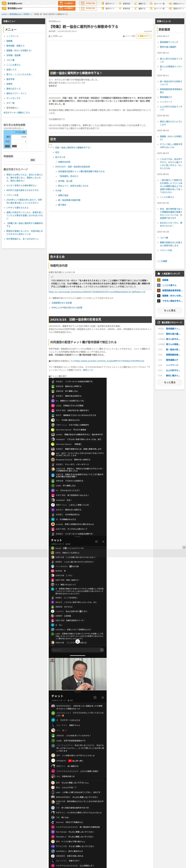Jump to 信教の自由 in contents
The height and width of the screenshot is (868, 186).
point(63,195)
